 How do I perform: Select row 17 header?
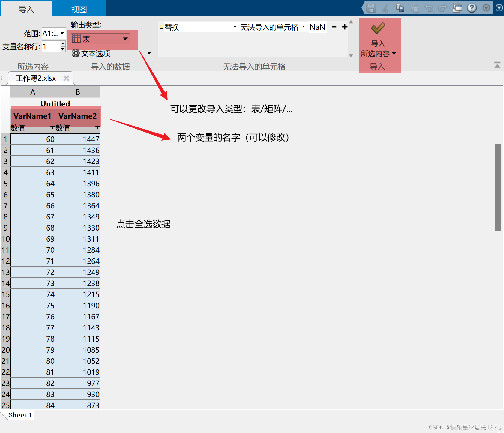point(6,317)
